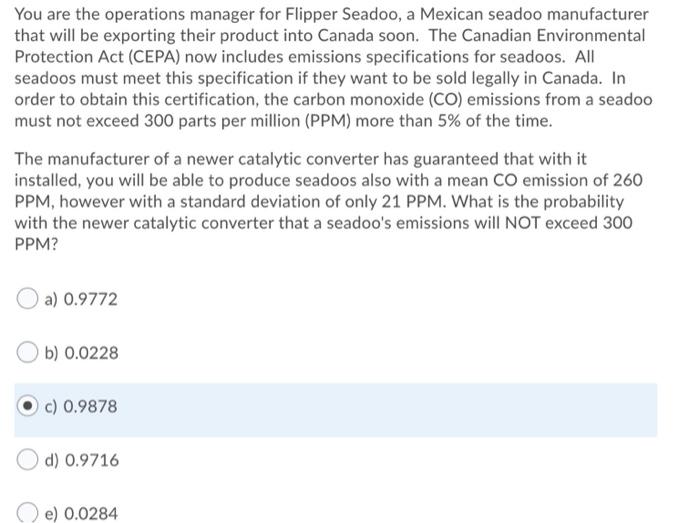Mark the e) 0.0284 radio button

[x=29, y=513]
